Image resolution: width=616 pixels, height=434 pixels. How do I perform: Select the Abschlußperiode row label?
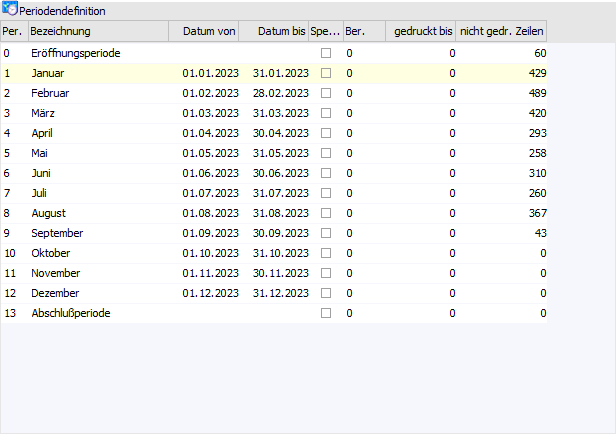pos(70,313)
